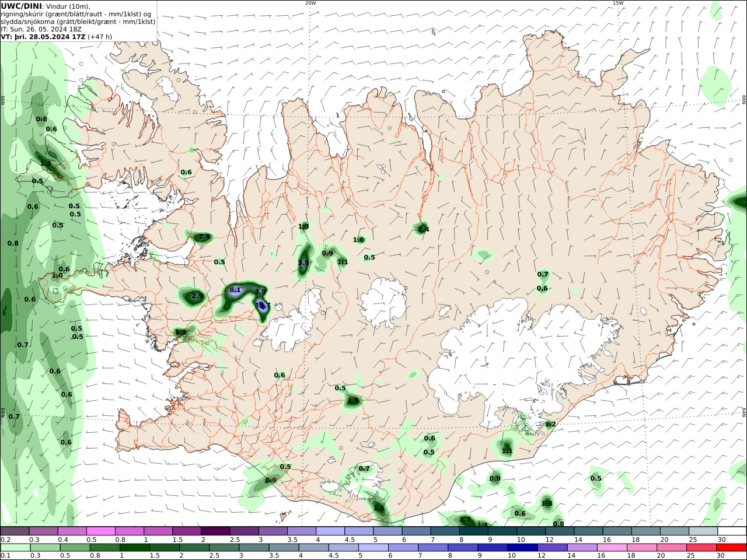Click the 1.2 precipitation value near the southeast coast
The height and width of the screenshot is (560, 747).
[550, 424]
